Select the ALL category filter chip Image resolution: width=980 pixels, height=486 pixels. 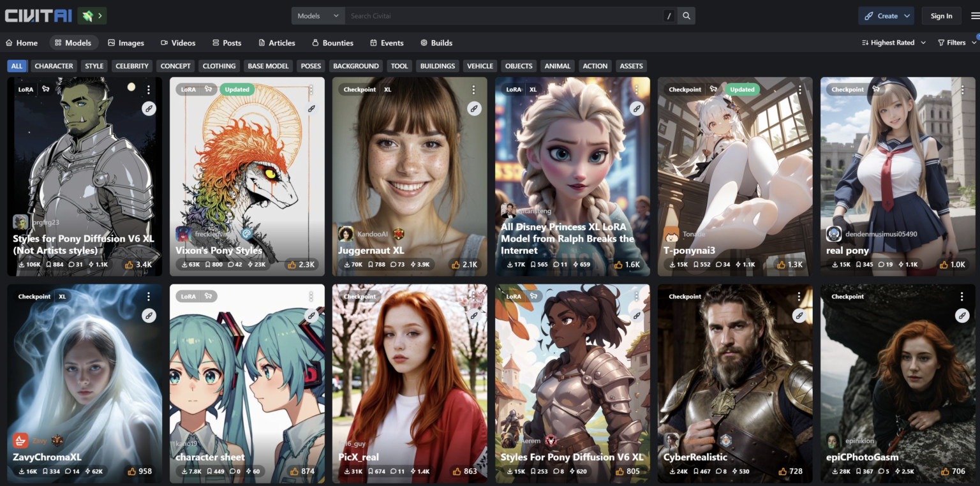(x=17, y=66)
